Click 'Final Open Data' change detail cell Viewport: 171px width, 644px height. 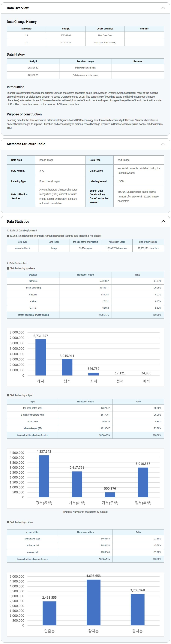coord(105,35)
